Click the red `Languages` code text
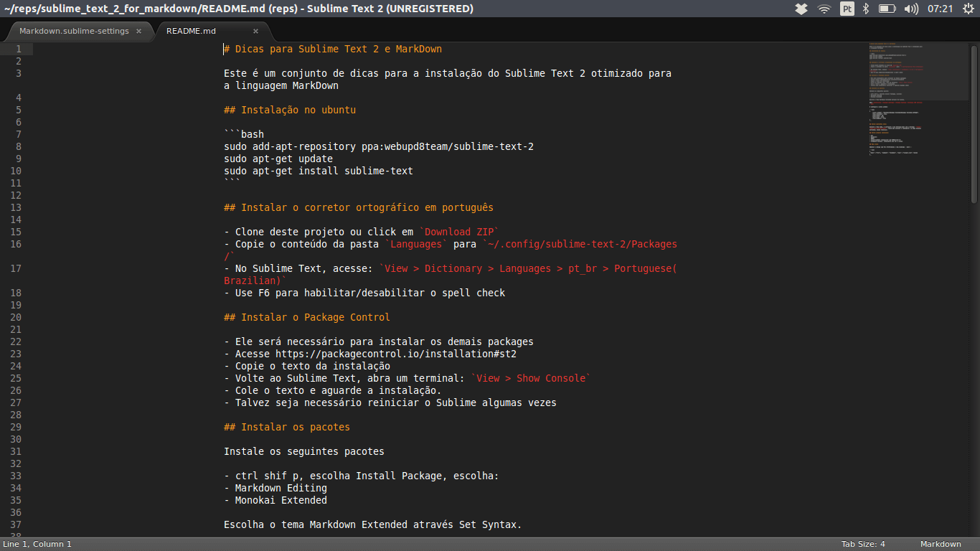The height and width of the screenshot is (551, 980). pos(416,244)
